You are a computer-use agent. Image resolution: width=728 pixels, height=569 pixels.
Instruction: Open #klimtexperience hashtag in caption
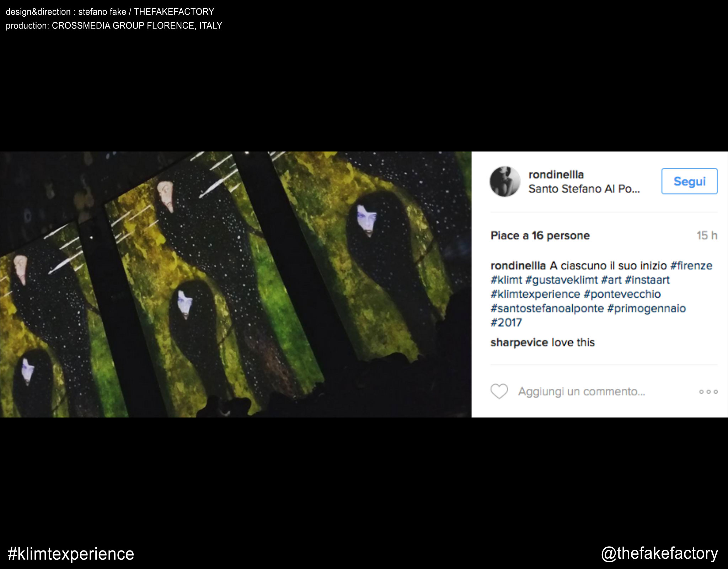(535, 294)
